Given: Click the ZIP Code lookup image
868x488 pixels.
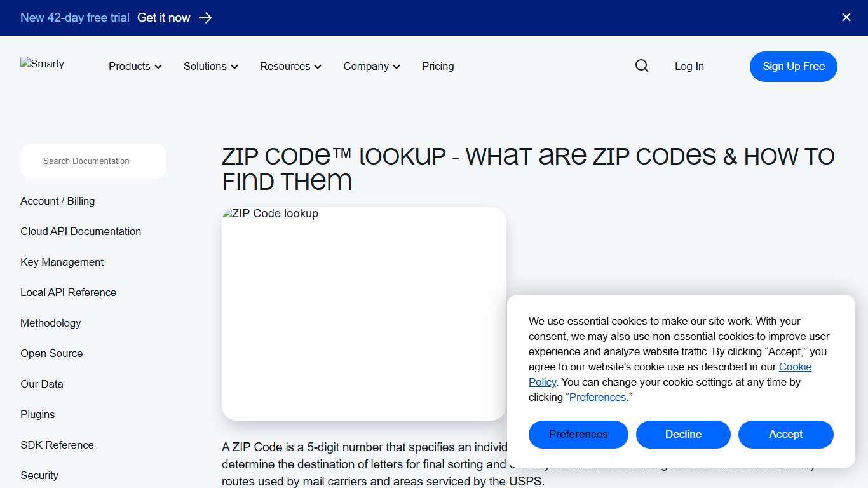Looking at the screenshot, I should click(x=363, y=313).
